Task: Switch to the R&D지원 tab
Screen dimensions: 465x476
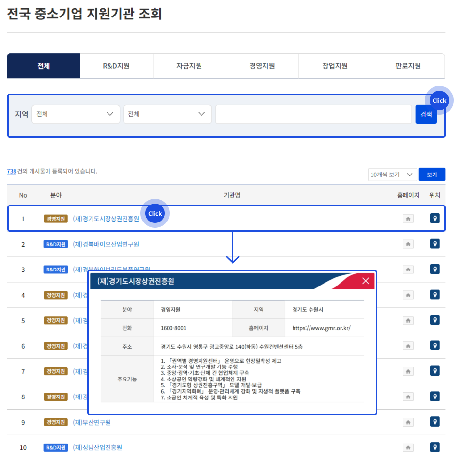Action: [x=116, y=66]
